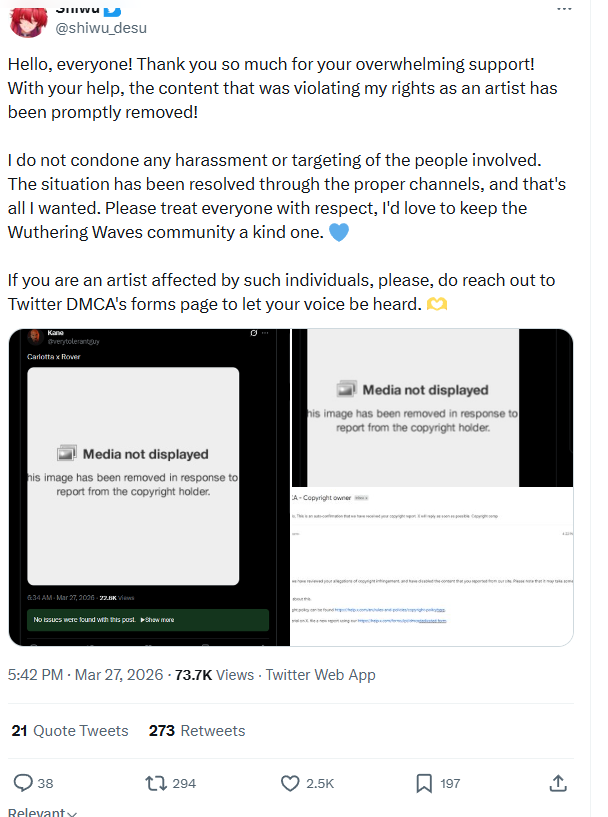Expand the Relevant replies sort dropdown

(x=42, y=811)
